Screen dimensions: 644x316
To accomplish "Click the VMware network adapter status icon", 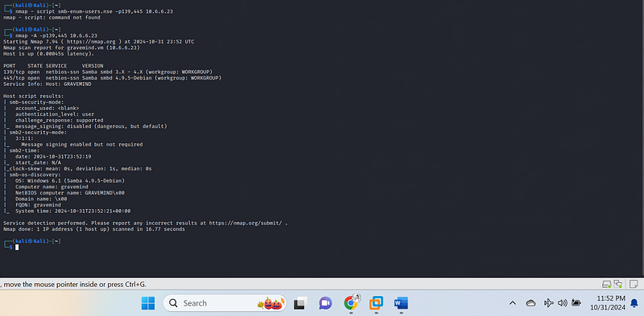I will tap(618, 284).
